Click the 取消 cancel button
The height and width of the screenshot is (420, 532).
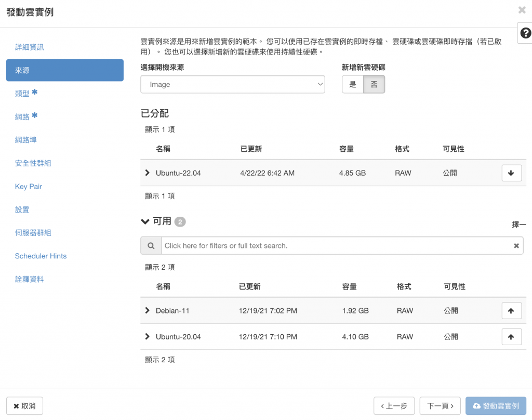[24, 406]
